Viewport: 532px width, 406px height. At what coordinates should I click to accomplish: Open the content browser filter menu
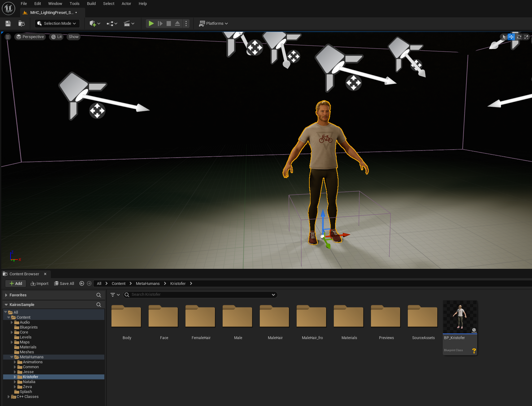pos(115,295)
